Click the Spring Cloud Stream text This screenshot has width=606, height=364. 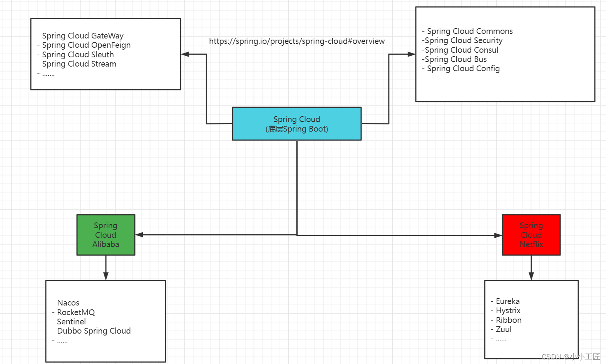79,64
